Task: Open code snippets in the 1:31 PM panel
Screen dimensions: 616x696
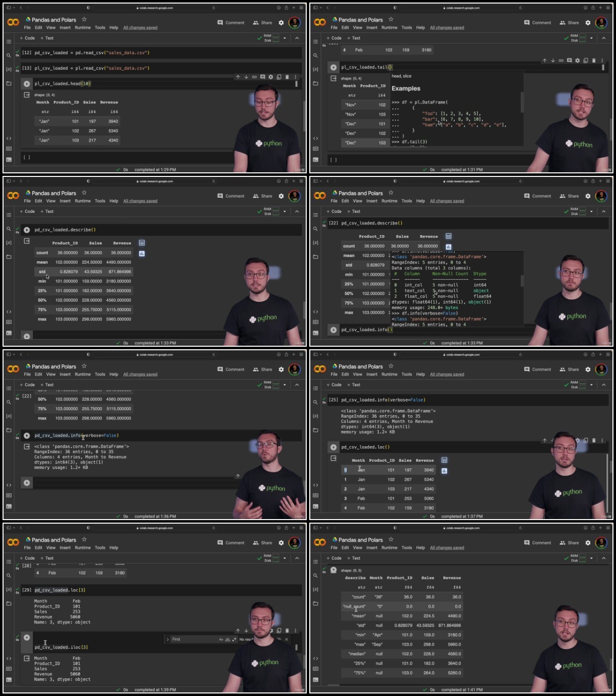Action: pyautogui.click(x=315, y=138)
